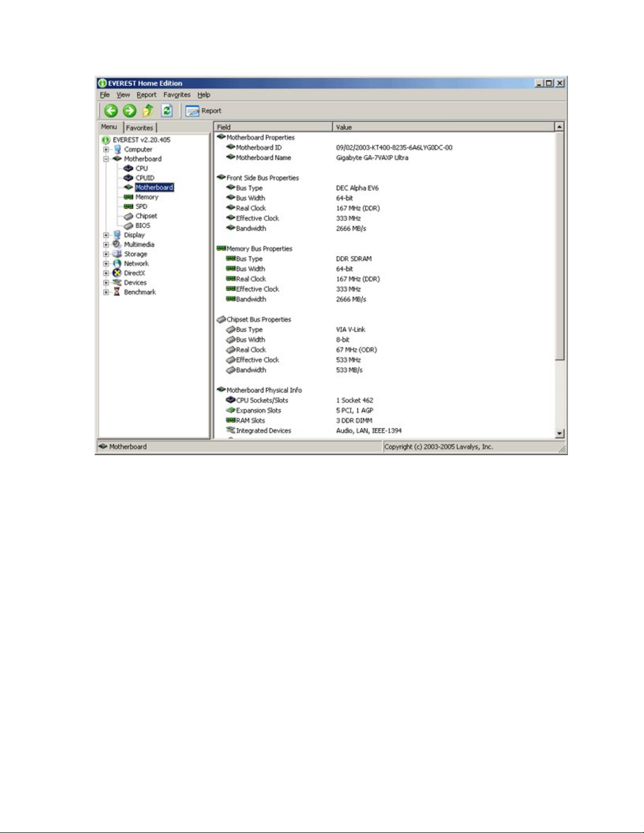The width and height of the screenshot is (644, 833).
Task: Expand the Network tree node
Action: 106,264
